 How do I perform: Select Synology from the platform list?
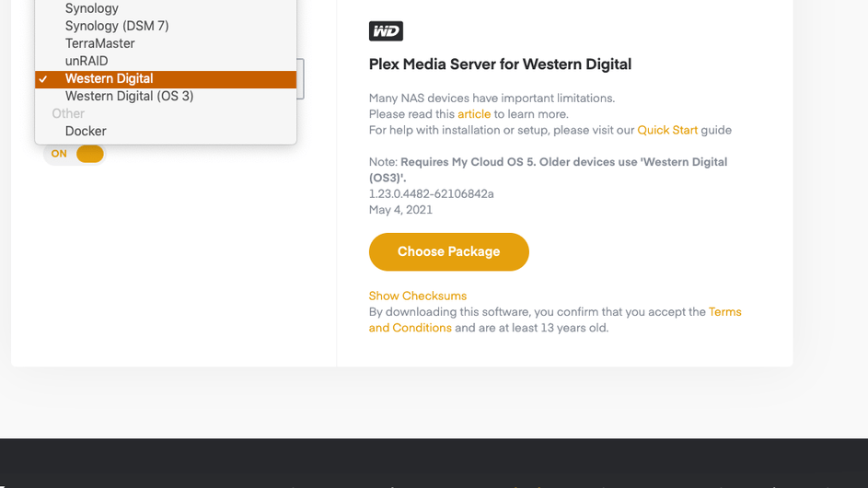coord(92,8)
